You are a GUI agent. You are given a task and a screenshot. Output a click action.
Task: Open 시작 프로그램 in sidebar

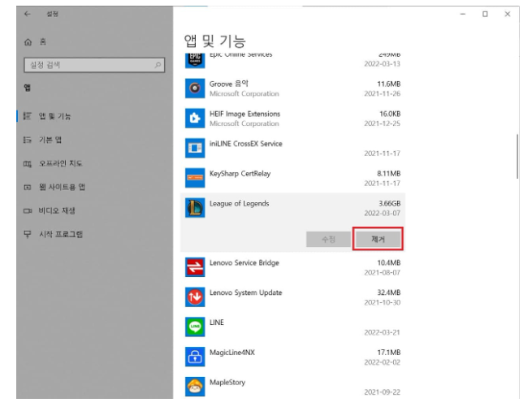(x=61, y=234)
